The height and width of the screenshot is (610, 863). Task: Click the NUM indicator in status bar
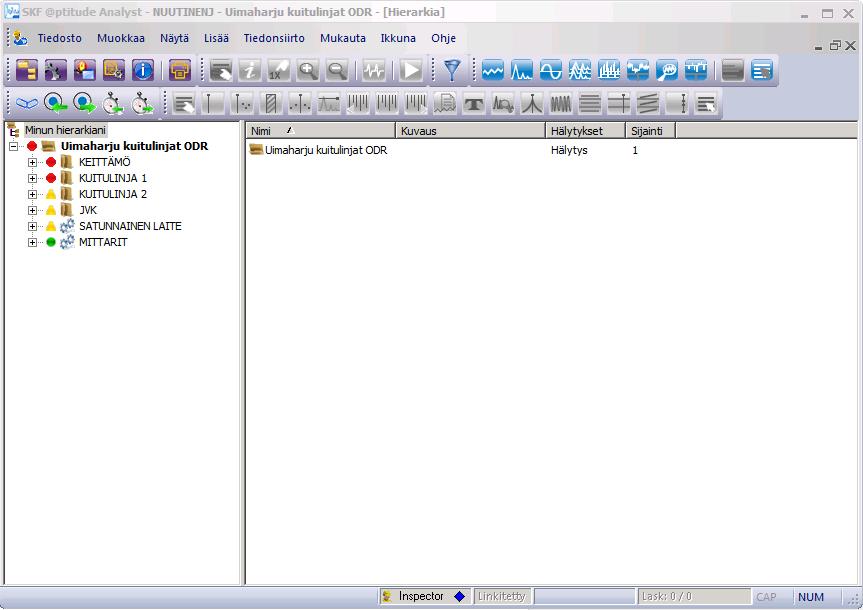coord(811,597)
